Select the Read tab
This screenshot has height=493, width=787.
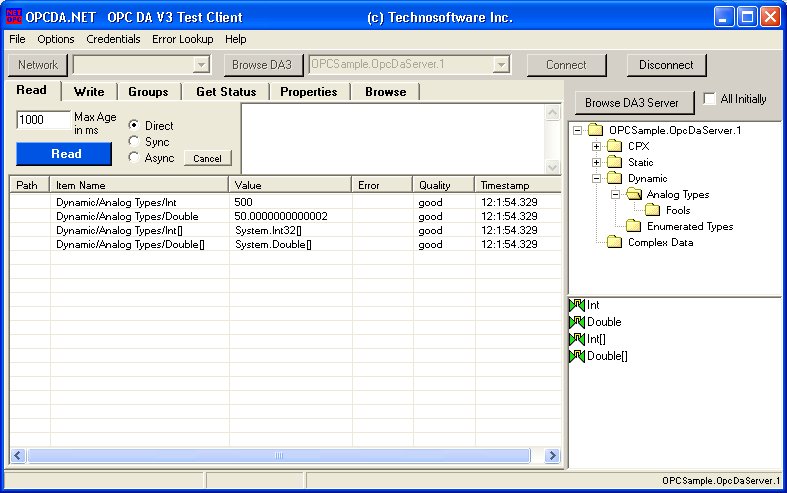point(32,90)
